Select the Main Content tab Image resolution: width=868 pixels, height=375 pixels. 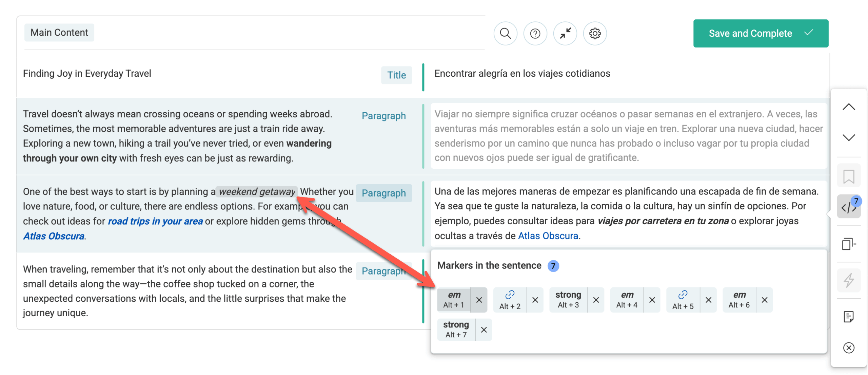click(x=59, y=32)
